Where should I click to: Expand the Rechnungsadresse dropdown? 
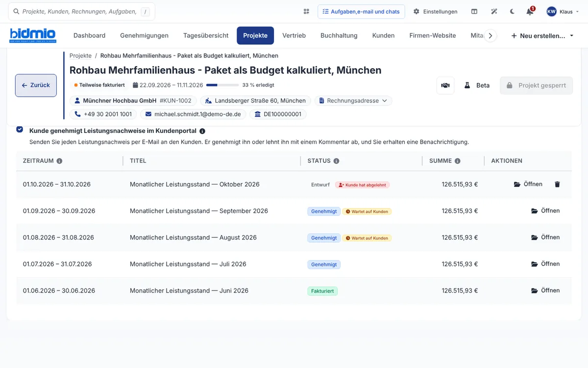tap(353, 101)
